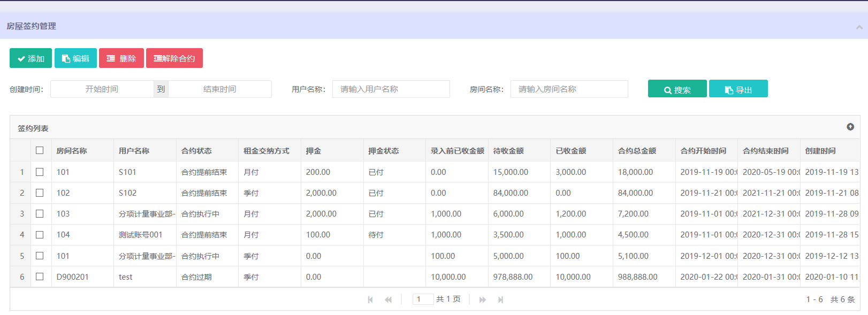
Task: Go to next page pagination icon
Action: pos(483,299)
